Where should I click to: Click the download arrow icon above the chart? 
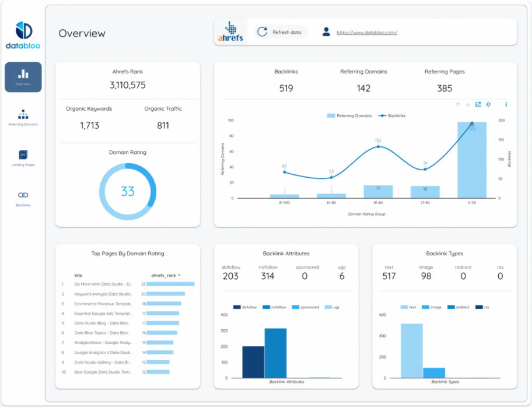tap(468, 104)
